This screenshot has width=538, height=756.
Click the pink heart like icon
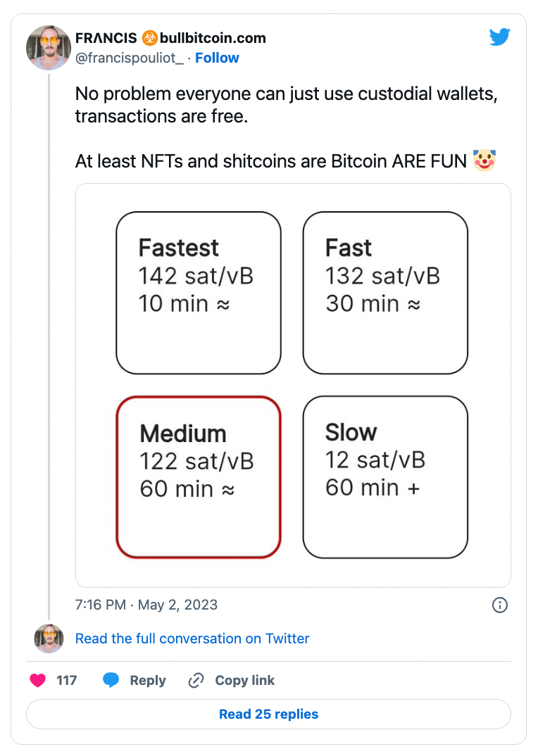tap(38, 681)
